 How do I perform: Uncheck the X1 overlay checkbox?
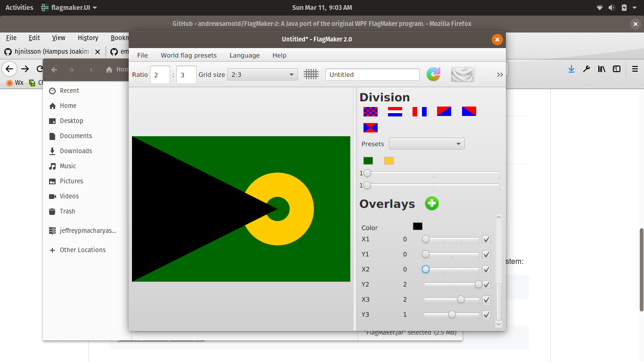point(486,239)
